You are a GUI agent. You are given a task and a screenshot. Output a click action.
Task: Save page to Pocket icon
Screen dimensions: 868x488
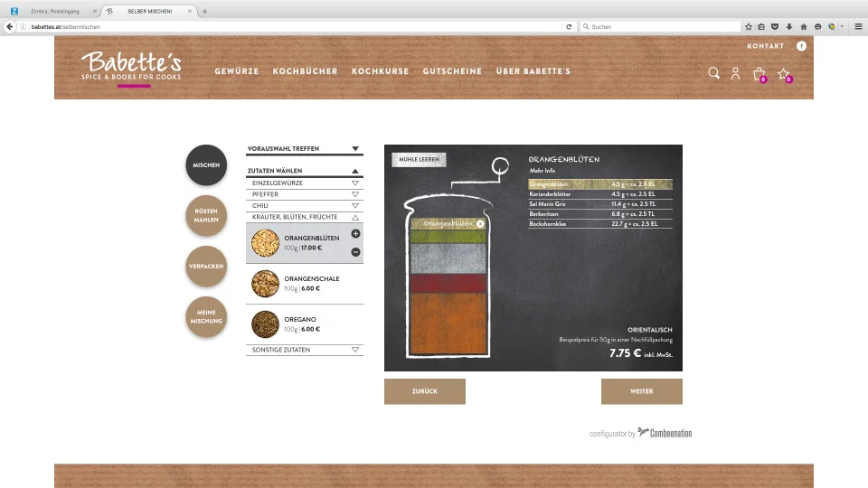click(x=775, y=26)
